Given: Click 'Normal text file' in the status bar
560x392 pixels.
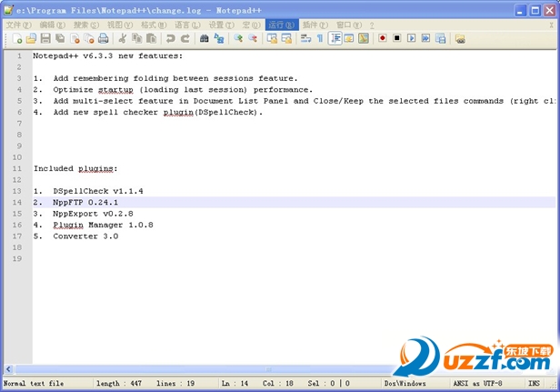Looking at the screenshot, I should click(34, 384).
